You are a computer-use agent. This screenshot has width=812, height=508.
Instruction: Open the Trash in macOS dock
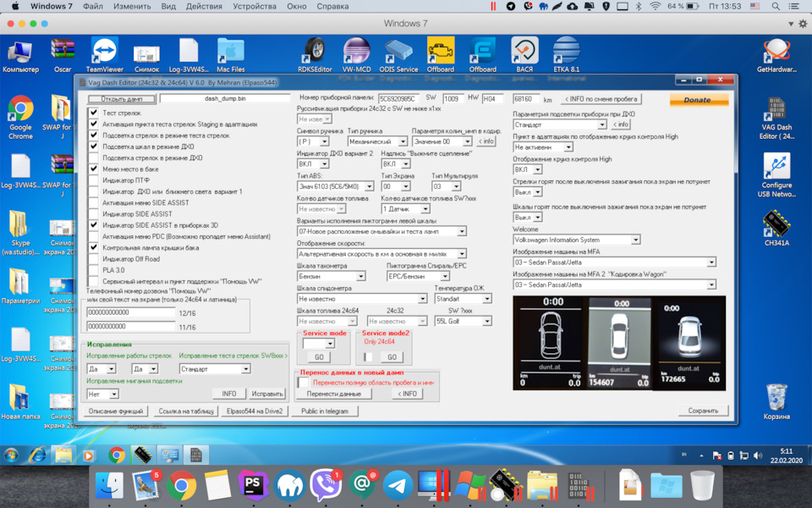[702, 486]
